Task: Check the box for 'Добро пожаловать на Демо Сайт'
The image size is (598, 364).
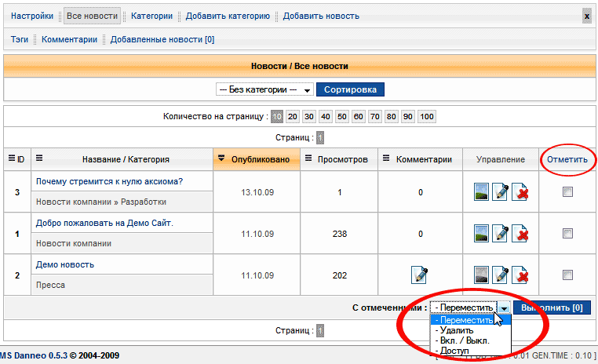Action: [x=568, y=233]
